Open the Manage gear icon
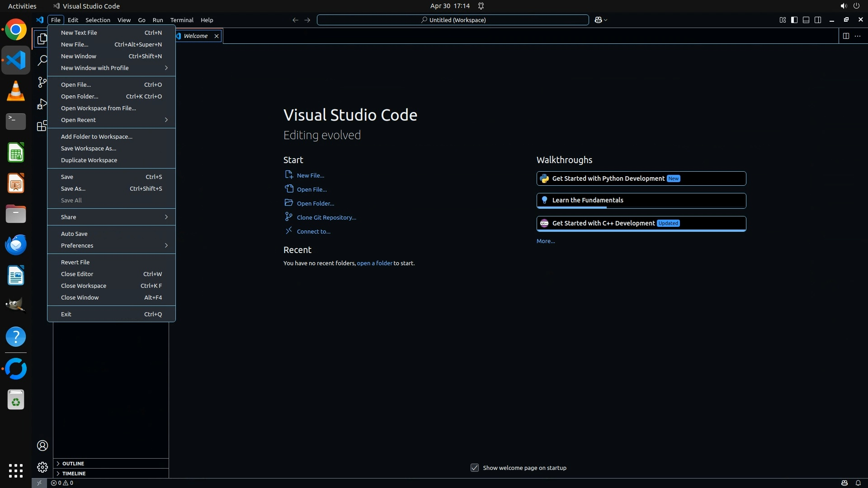This screenshot has width=868, height=488. tap(42, 467)
